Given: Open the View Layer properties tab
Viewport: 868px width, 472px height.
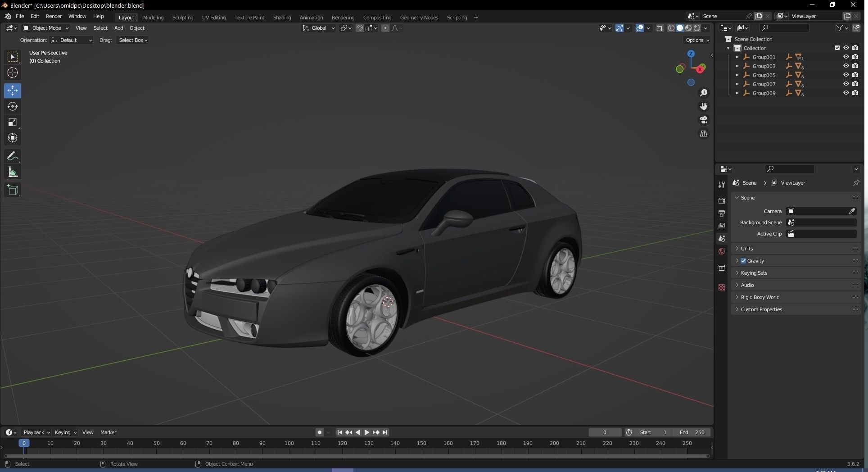Looking at the screenshot, I should (722, 226).
